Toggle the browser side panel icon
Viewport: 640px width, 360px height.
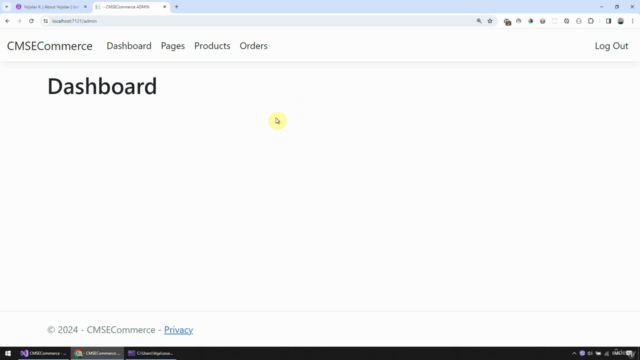click(608, 21)
